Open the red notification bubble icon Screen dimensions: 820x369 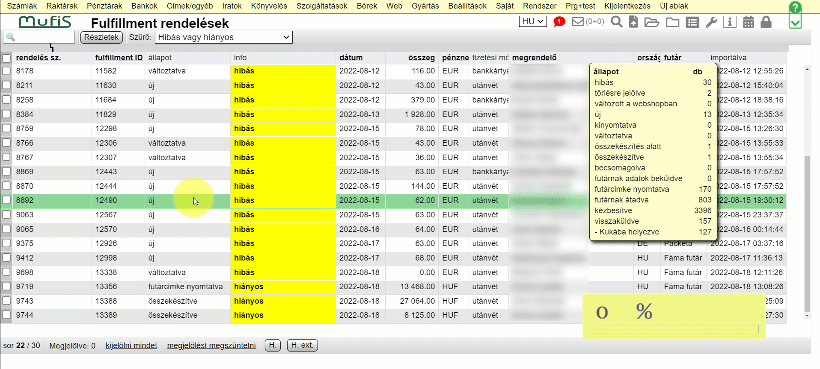559,22
